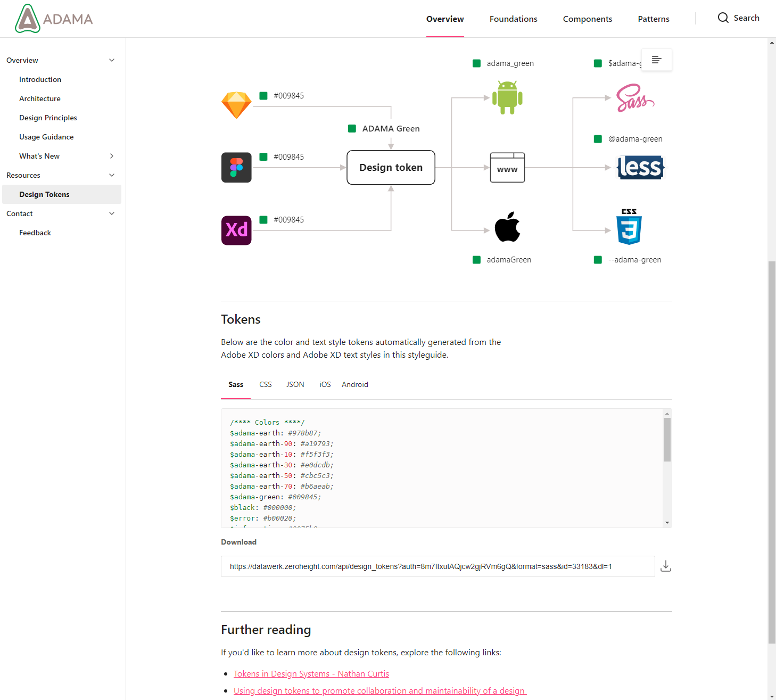776x700 pixels.
Task: Click the page scroll-up arrow
Action: click(x=772, y=43)
